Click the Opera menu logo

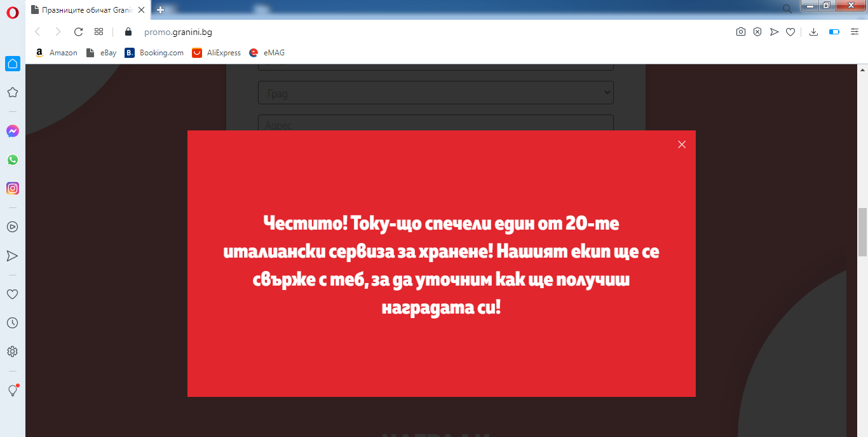coord(13,11)
